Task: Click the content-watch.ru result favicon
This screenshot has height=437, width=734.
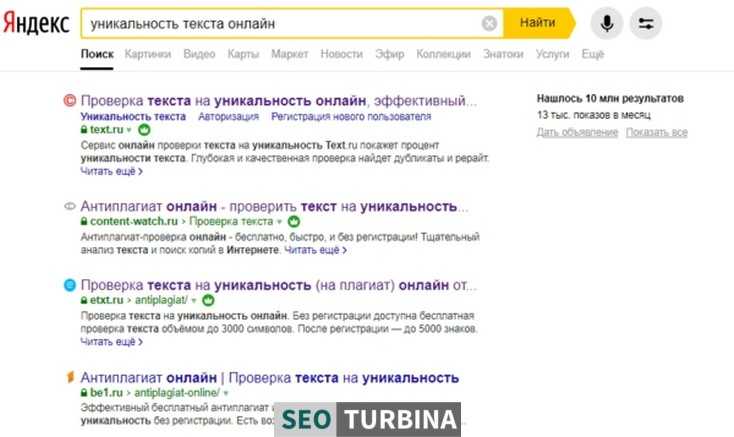Action: tap(70, 206)
